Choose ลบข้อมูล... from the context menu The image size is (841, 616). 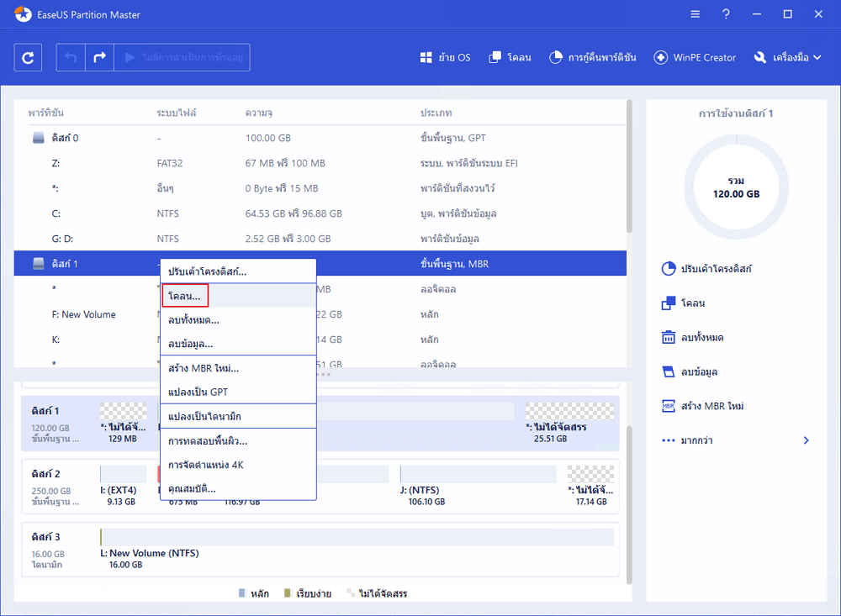238,344
